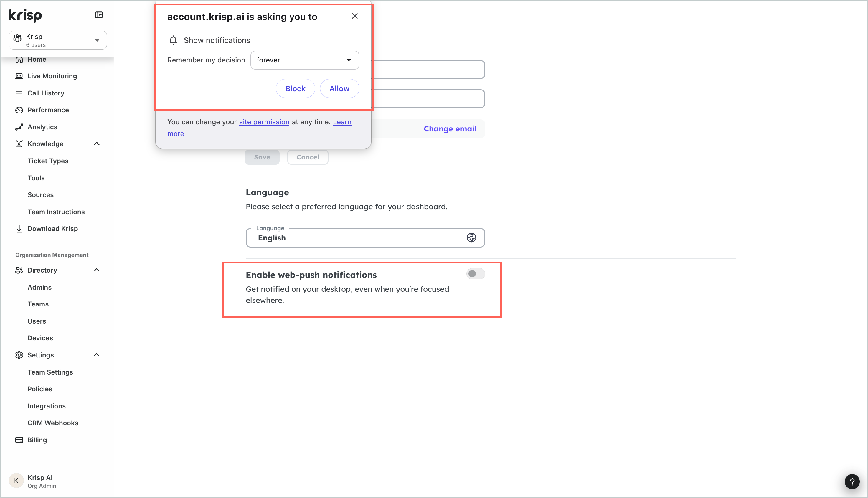Collapse the sidebar using the panel icon
The height and width of the screenshot is (498, 868).
(x=99, y=15)
